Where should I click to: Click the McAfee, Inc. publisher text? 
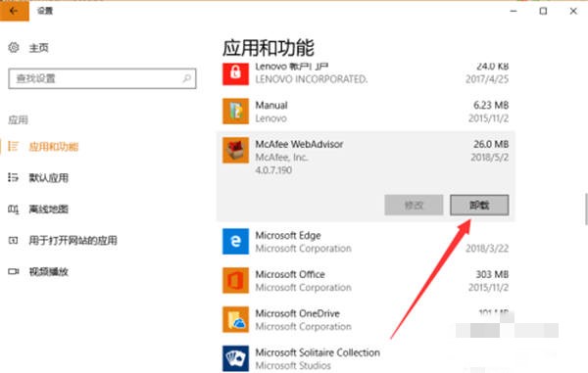pyautogui.click(x=281, y=158)
